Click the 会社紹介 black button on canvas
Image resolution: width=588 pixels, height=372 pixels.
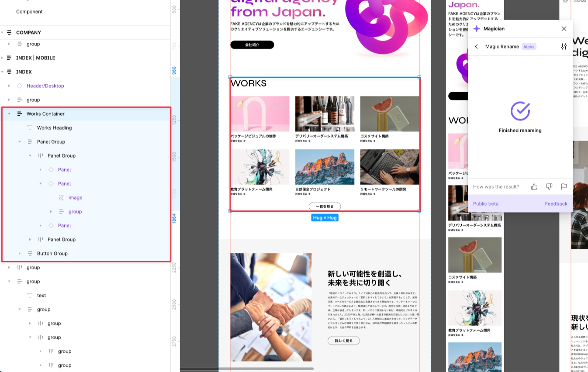click(x=252, y=45)
